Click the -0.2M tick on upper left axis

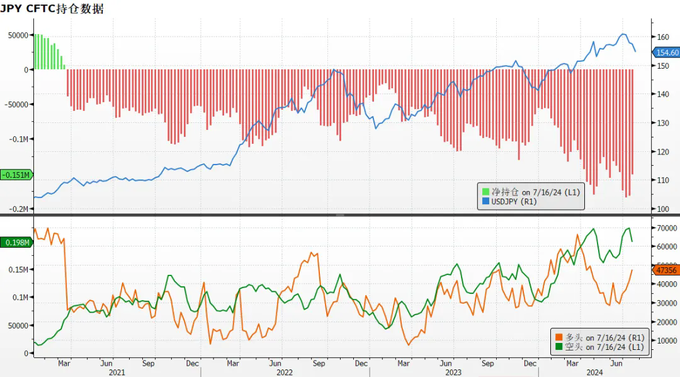(19, 209)
